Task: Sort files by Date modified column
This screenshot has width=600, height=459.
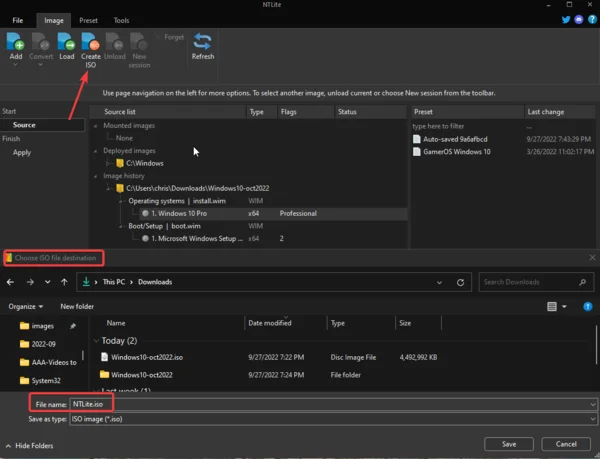Action: (x=270, y=323)
